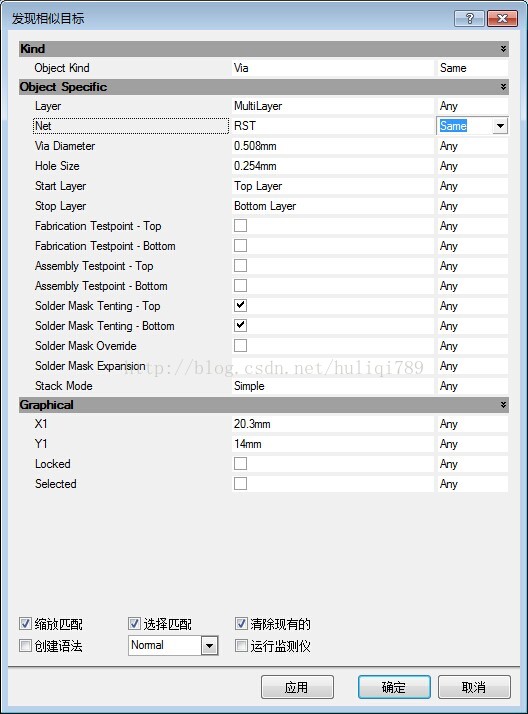Click the 14mm Y1 value
Viewport: 528px width, 714px height.
click(248, 444)
